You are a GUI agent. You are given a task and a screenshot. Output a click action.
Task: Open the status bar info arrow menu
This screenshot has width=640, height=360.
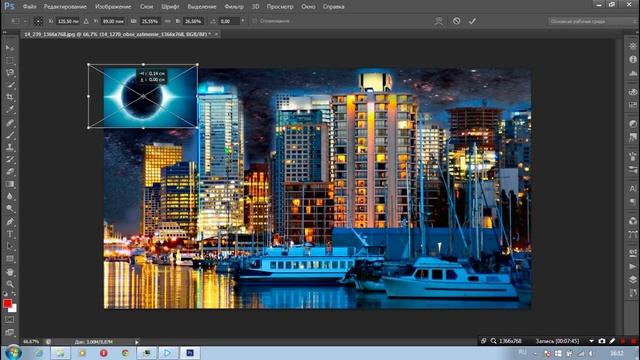[137, 342]
